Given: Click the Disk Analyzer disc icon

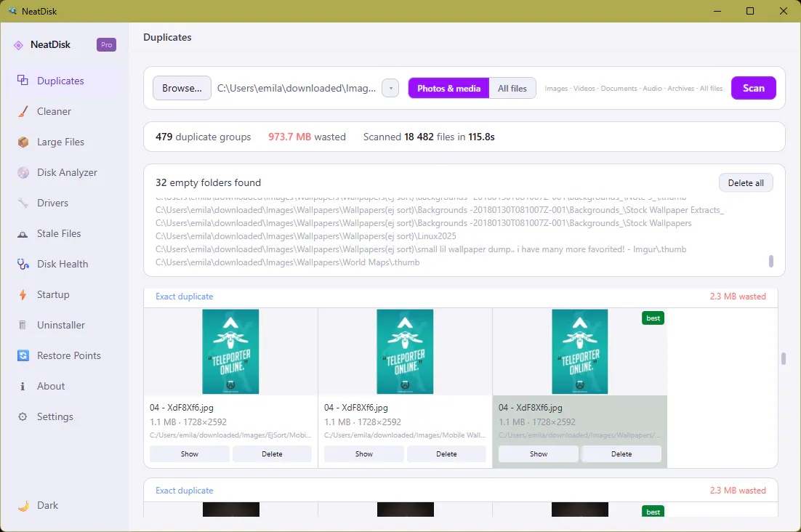Looking at the screenshot, I should coord(23,172).
